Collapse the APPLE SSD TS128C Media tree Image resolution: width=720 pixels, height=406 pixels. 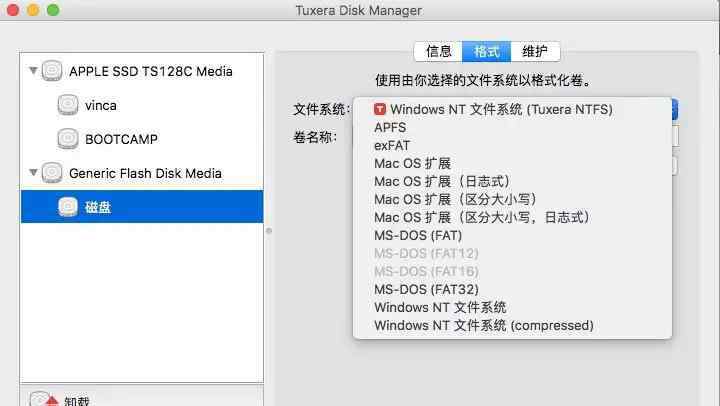tap(34, 71)
